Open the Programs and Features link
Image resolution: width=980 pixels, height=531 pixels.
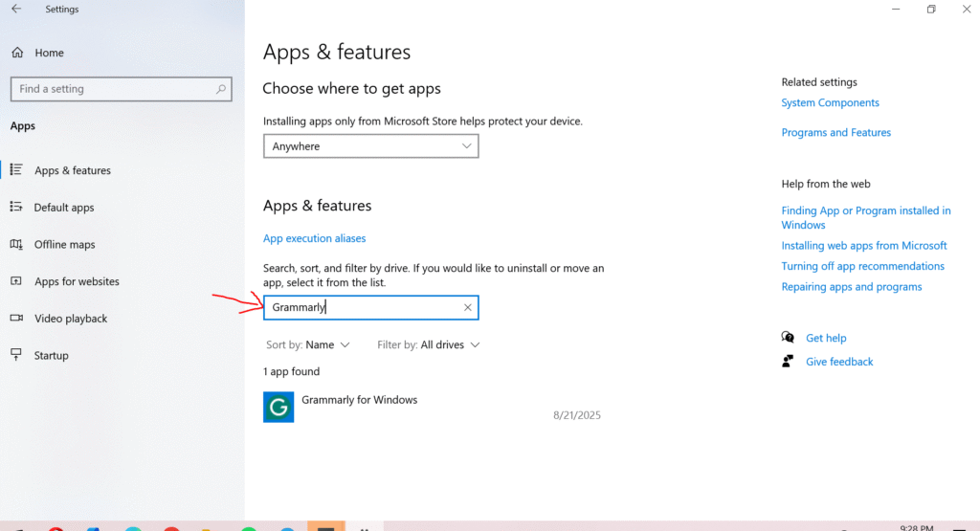pos(835,133)
